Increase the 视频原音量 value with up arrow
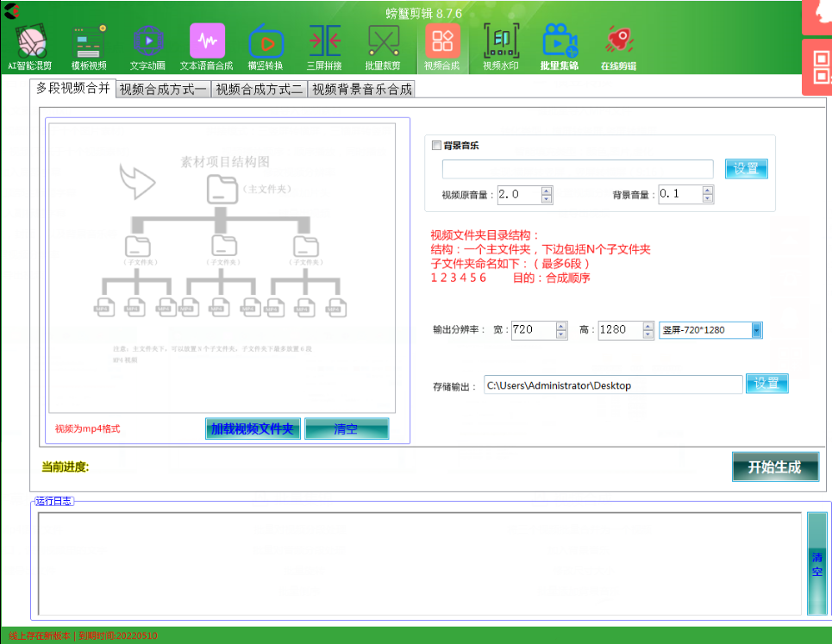This screenshot has width=832, height=644. point(547,191)
